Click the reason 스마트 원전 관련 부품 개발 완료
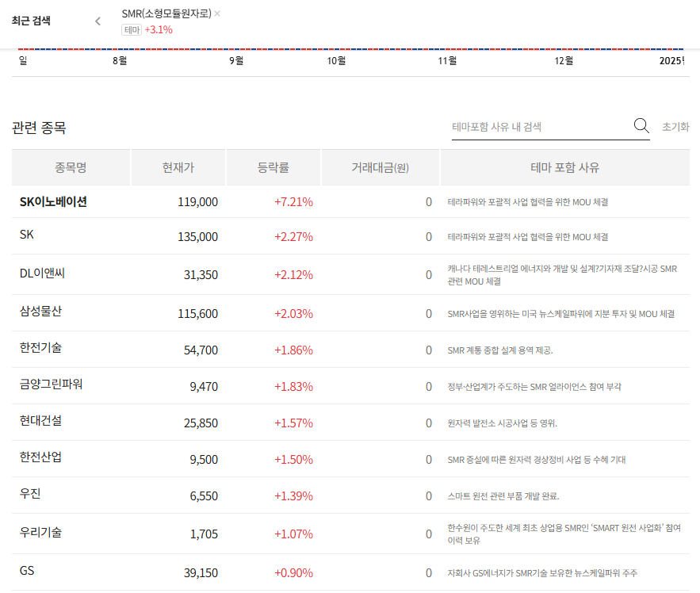Screen dimensions: 700x593 point(503,496)
